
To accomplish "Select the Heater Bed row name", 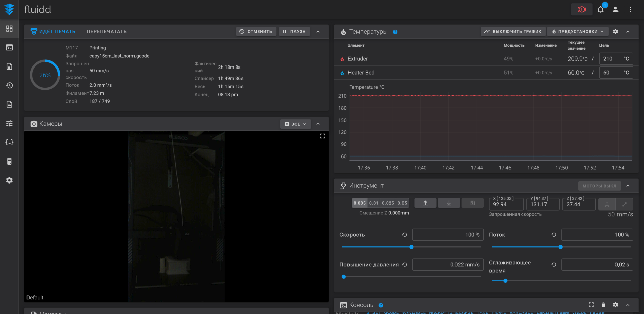I will [x=361, y=73].
